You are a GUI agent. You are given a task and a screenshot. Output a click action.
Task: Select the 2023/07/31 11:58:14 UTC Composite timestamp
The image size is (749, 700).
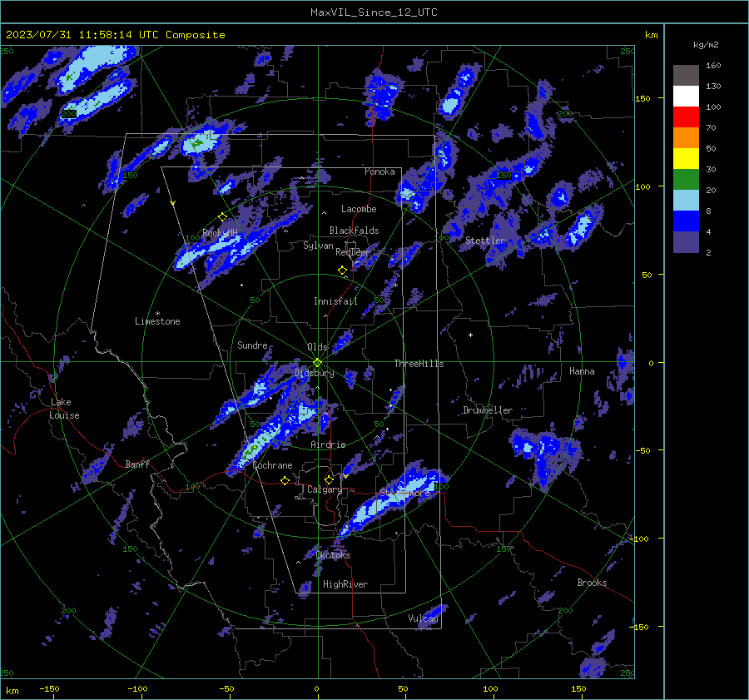click(115, 35)
